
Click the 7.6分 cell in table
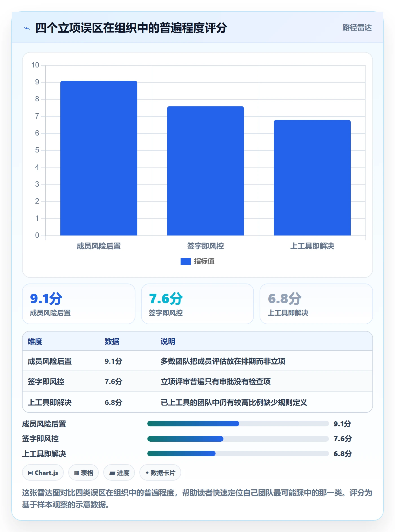[113, 381]
